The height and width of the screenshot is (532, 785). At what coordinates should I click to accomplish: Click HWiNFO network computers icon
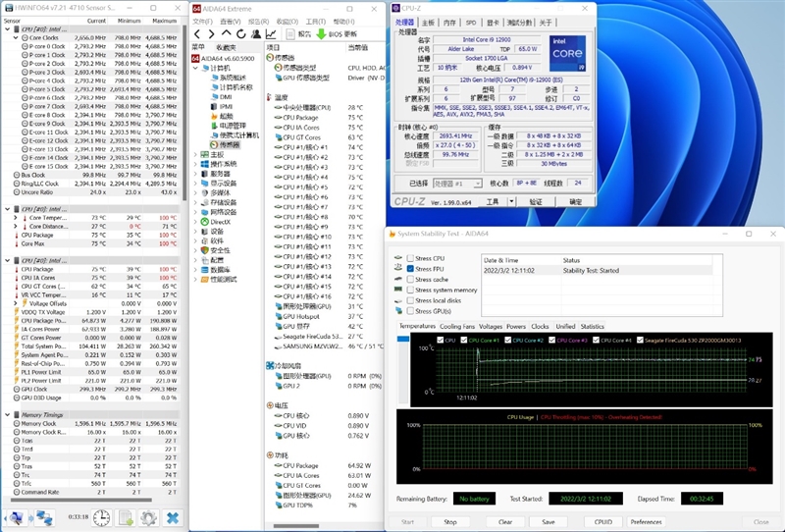pyautogui.click(x=44, y=518)
